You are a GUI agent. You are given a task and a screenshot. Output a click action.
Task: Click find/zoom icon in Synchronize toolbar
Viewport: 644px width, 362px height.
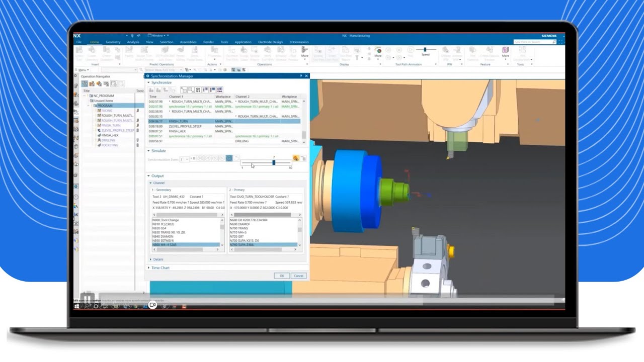pyautogui.click(x=191, y=90)
